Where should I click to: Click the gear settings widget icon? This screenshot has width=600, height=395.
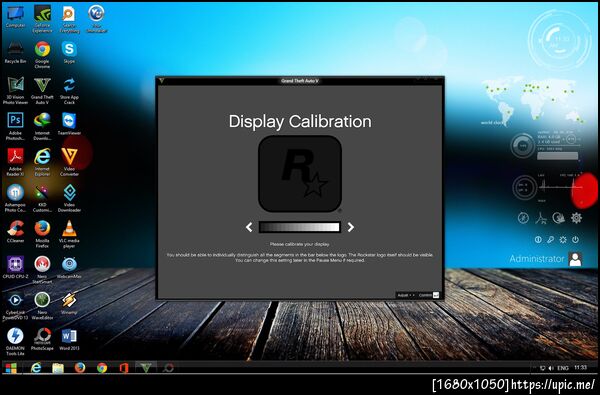pos(576,218)
